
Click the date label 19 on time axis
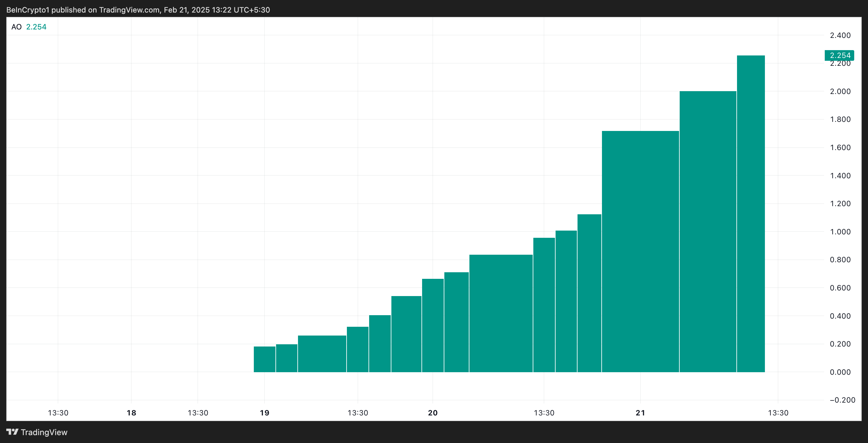[x=264, y=413]
